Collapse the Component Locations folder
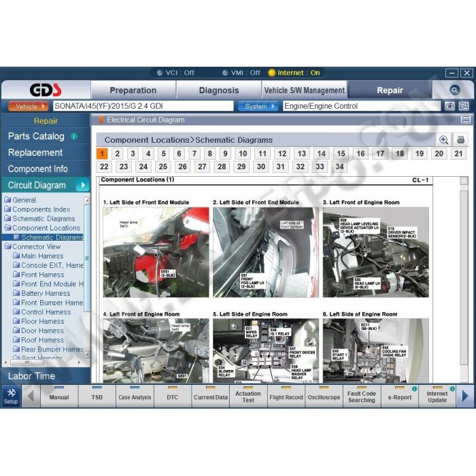476x476 pixels. (42, 228)
